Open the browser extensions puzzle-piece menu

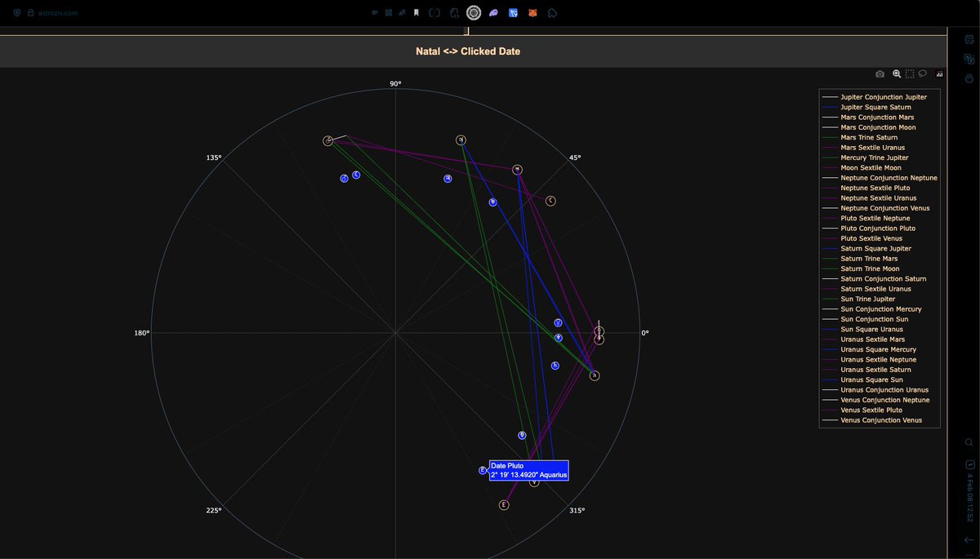(553, 12)
